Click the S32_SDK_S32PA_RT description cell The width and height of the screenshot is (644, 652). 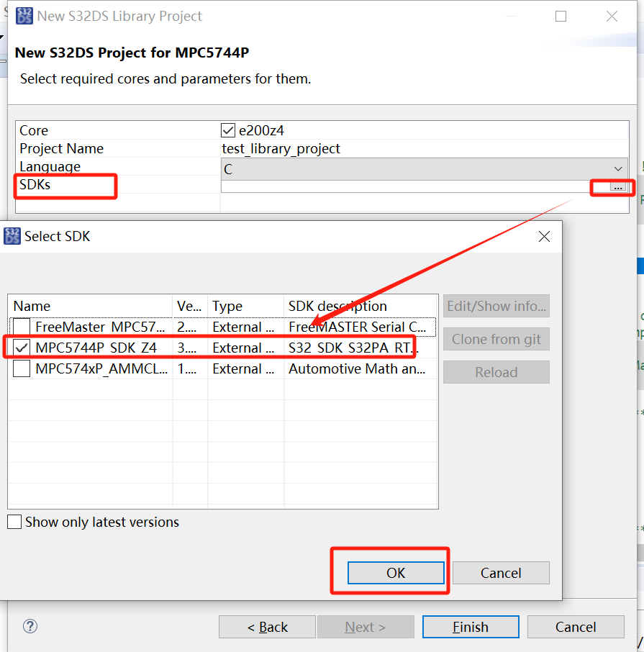click(353, 348)
